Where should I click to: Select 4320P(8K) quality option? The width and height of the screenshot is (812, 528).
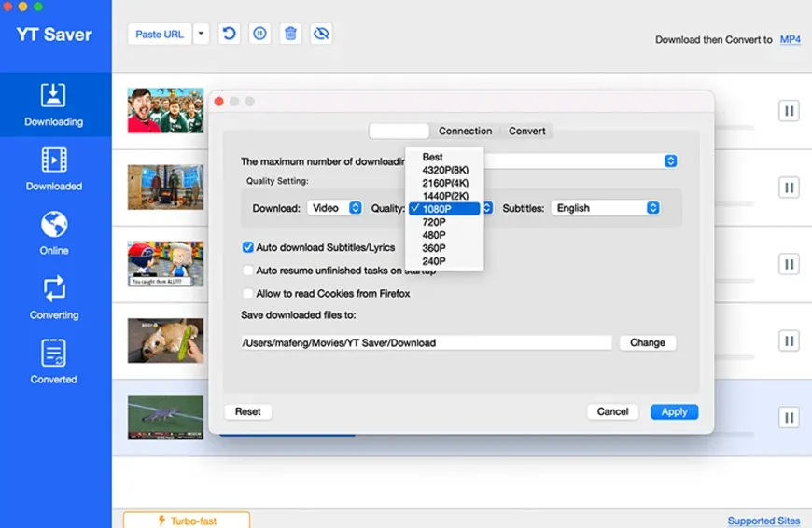[444, 170]
